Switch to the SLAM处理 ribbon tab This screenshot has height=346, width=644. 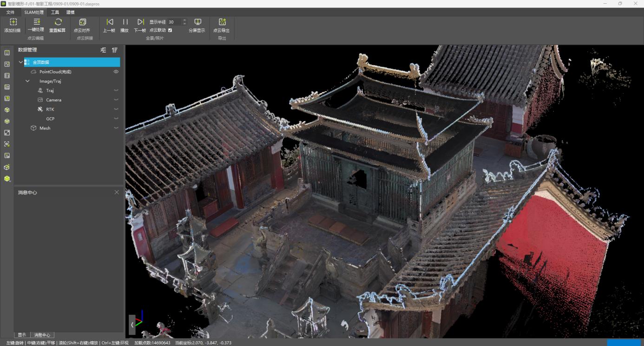34,12
